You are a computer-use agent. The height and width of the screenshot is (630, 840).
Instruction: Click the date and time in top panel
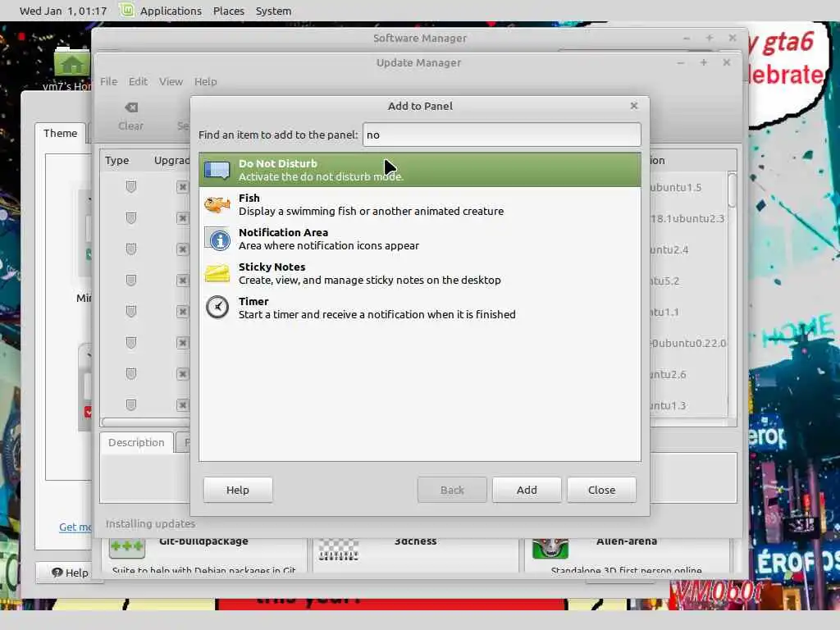(63, 11)
